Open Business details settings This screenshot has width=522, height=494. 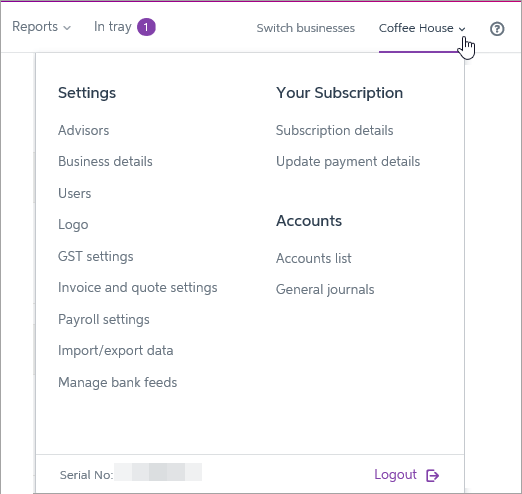tap(105, 162)
